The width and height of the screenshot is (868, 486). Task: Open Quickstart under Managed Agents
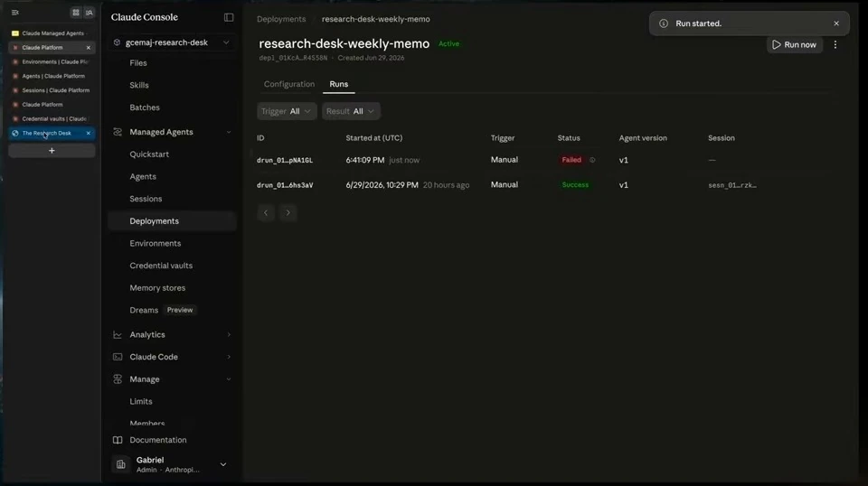tap(149, 154)
